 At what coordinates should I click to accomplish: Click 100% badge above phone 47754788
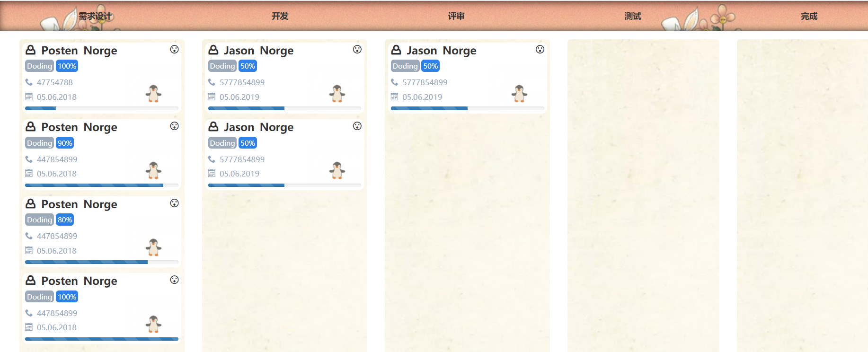click(67, 66)
